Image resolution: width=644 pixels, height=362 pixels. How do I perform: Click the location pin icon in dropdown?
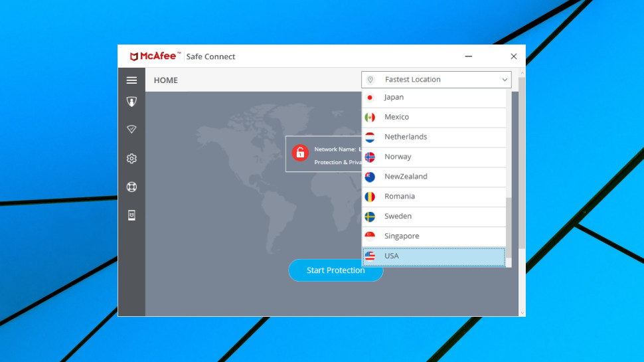tap(370, 80)
